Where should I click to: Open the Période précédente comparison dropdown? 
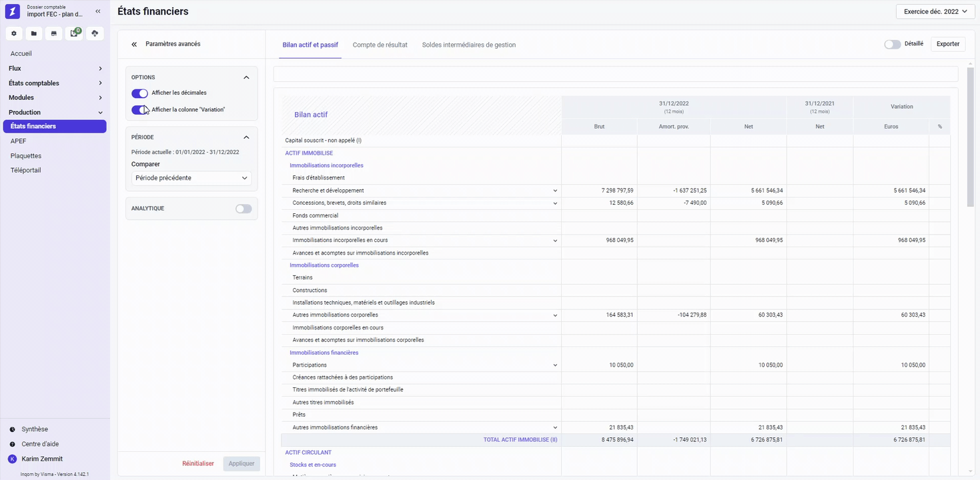click(191, 178)
